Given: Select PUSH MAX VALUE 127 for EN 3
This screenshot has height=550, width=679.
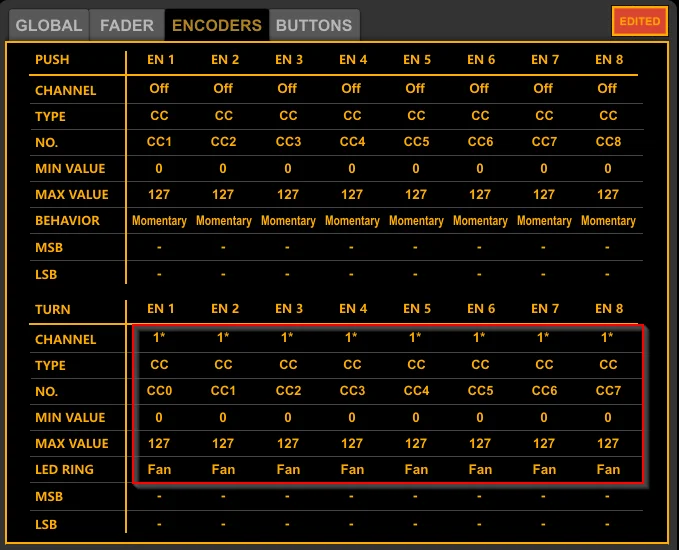Looking at the screenshot, I should (x=288, y=194).
